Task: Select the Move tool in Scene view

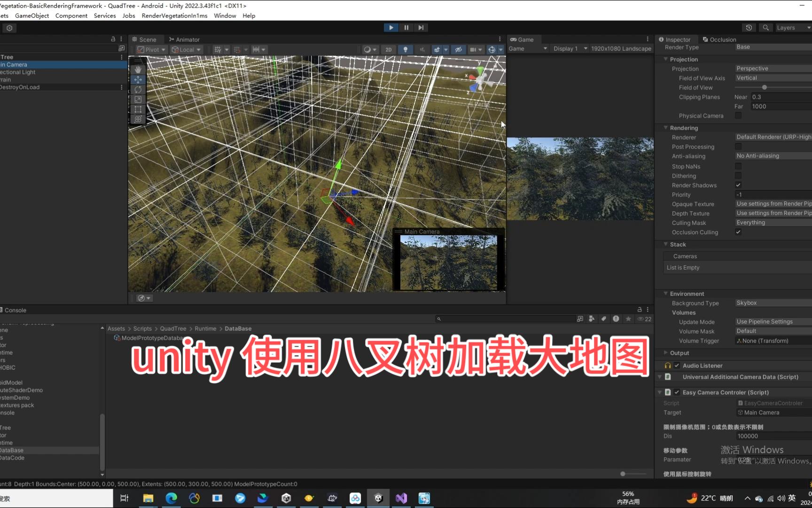Action: [138, 79]
